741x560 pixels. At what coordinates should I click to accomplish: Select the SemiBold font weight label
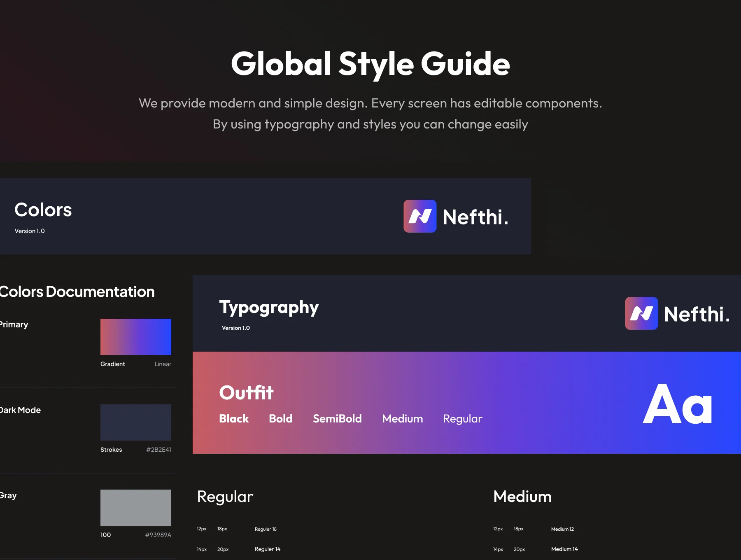pyautogui.click(x=337, y=419)
